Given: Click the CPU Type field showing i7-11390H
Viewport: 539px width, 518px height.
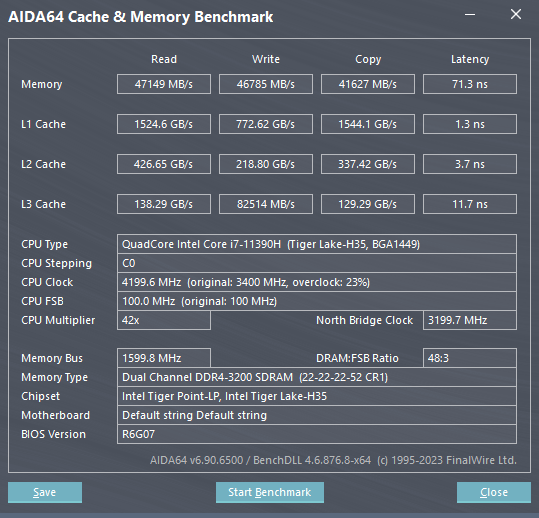Looking at the screenshot, I should [x=317, y=244].
